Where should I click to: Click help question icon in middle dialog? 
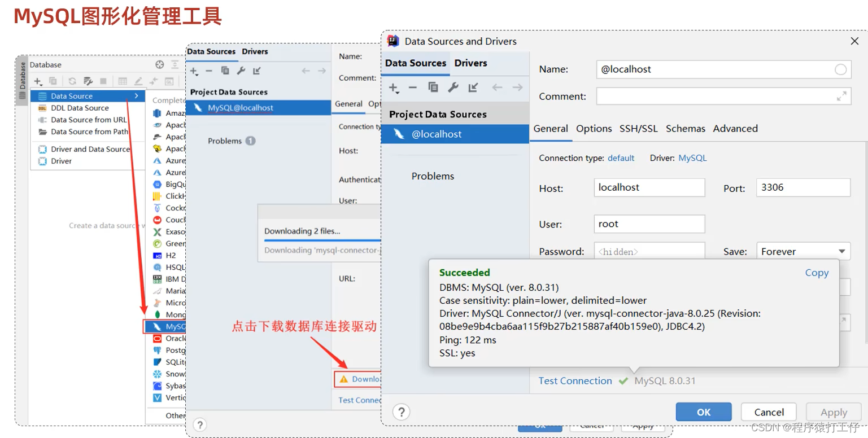coord(199,424)
